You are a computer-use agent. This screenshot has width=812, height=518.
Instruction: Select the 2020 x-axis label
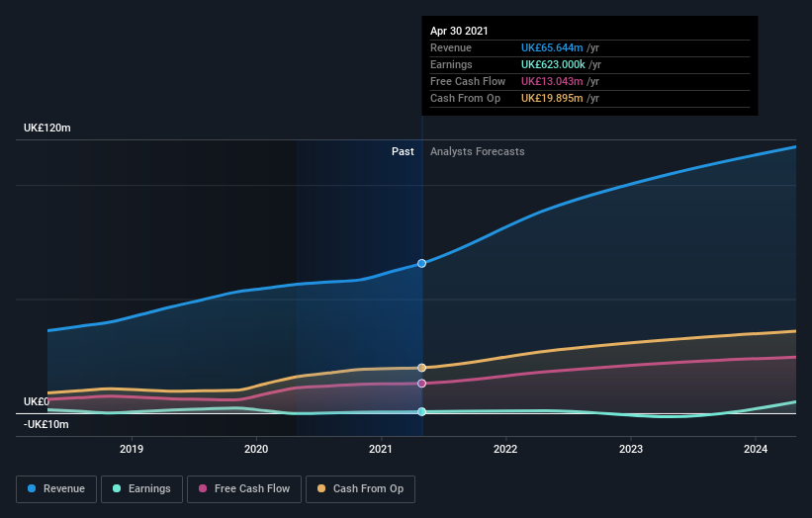point(256,449)
